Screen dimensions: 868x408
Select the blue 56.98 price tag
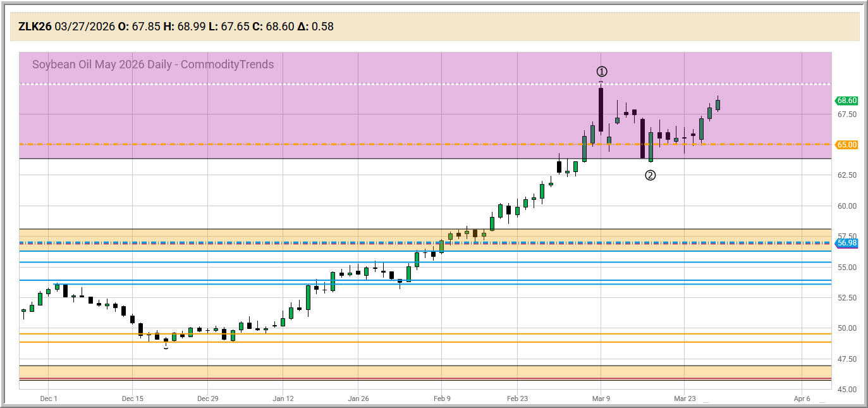pos(847,243)
